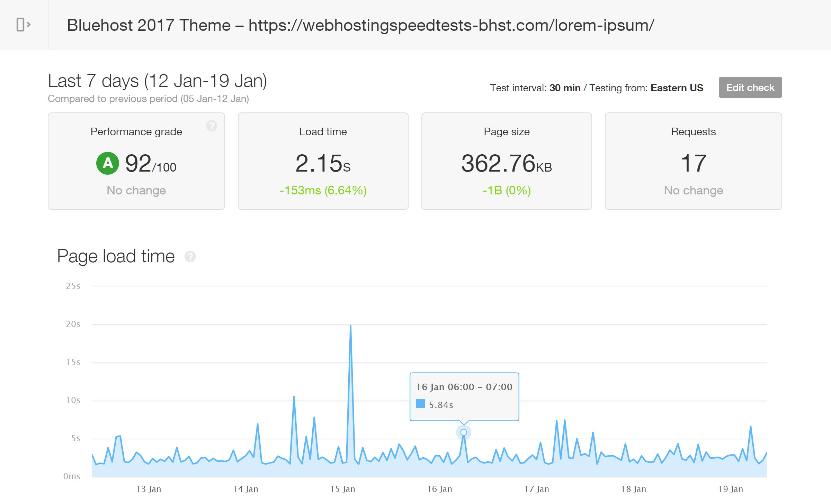This screenshot has height=504, width=831.
Task: Click the blue swatch beside 5.84s
Action: point(420,404)
